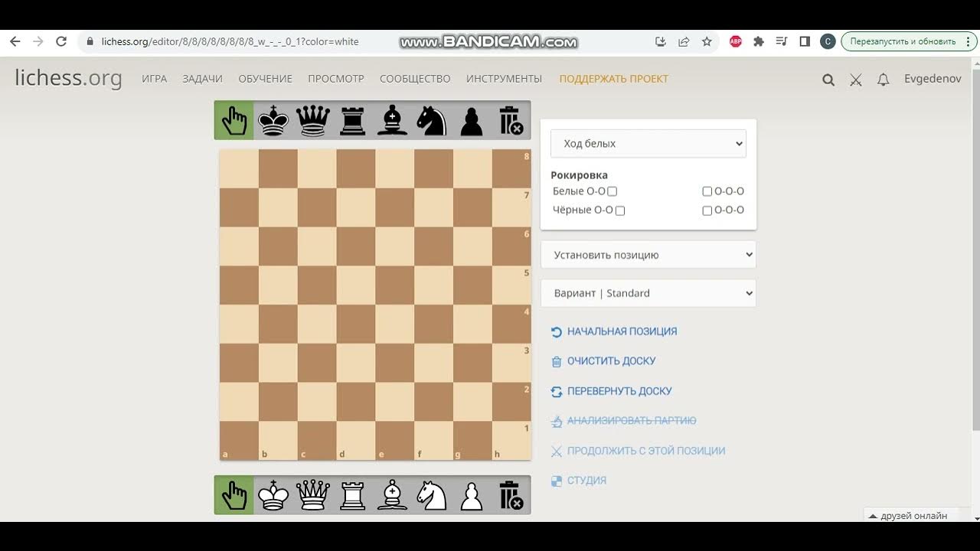The image size is (980, 551).
Task: Select the white bishop piece
Action: pos(392,495)
